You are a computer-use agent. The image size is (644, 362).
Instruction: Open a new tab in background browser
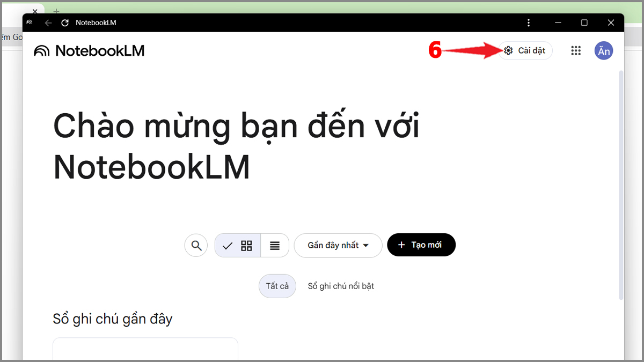56,11
